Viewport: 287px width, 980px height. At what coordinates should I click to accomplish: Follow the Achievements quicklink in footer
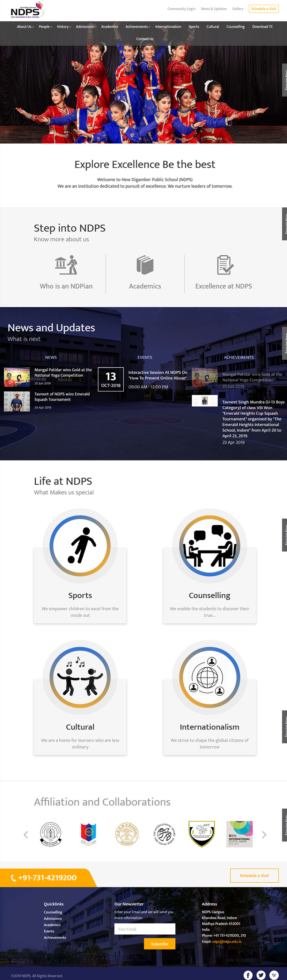[55, 937]
